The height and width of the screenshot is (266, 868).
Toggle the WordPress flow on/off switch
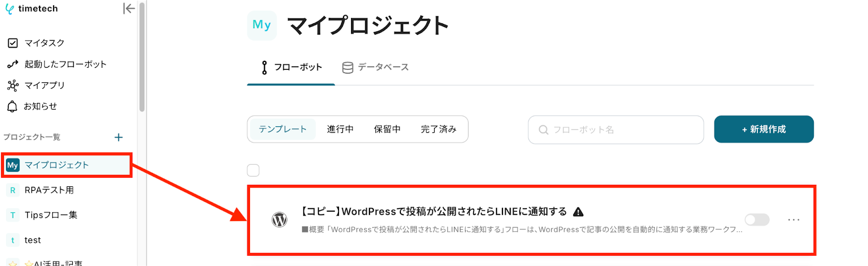[x=757, y=219]
